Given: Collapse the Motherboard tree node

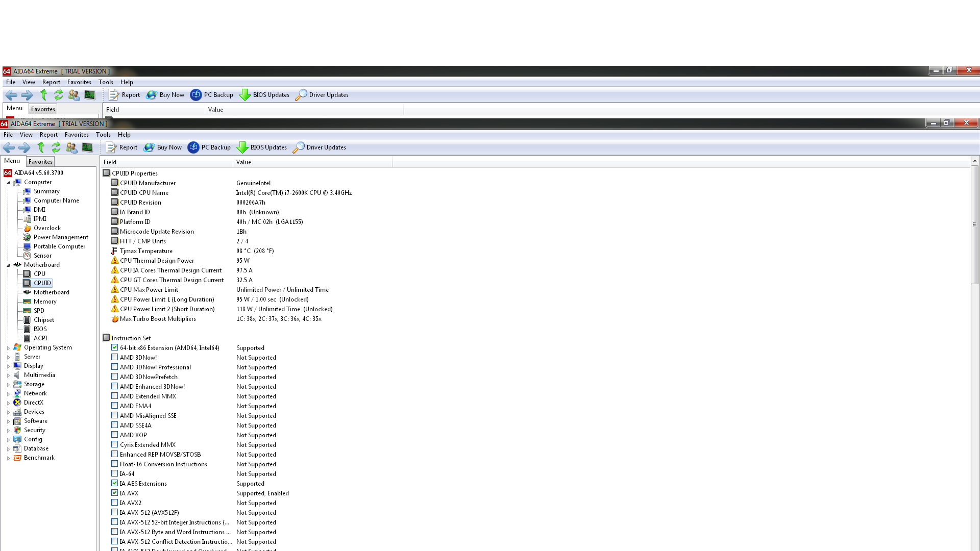Looking at the screenshot, I should pos(8,265).
